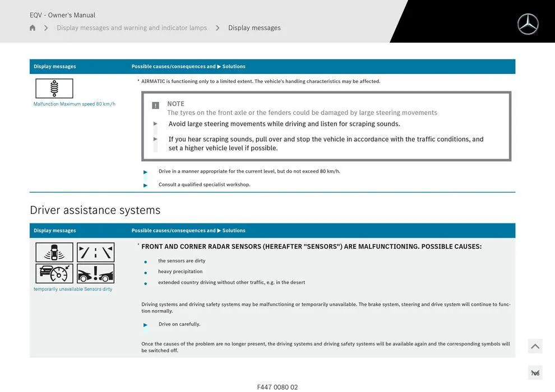Click the home icon in the breadcrumb bar

[x=32, y=27]
